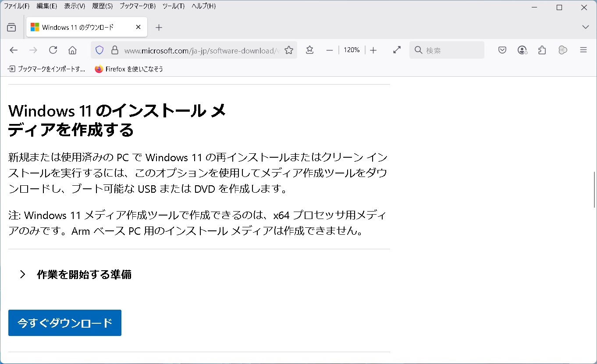Open the 履歴(S) menu
Image resolution: width=597 pixels, height=364 pixels.
click(103, 6)
